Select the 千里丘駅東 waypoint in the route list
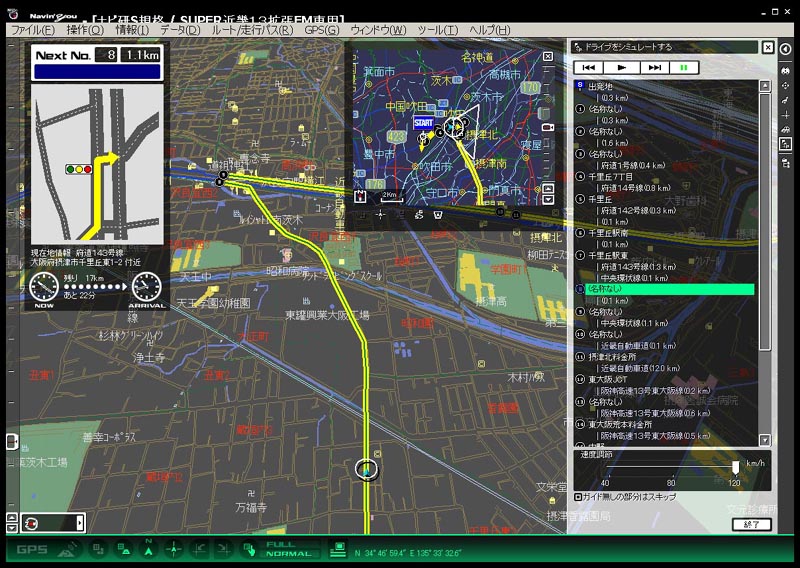This screenshot has width=800, height=568. pos(608,255)
